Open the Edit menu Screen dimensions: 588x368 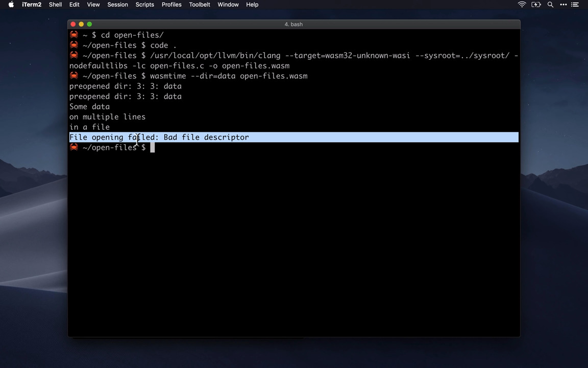pos(74,5)
